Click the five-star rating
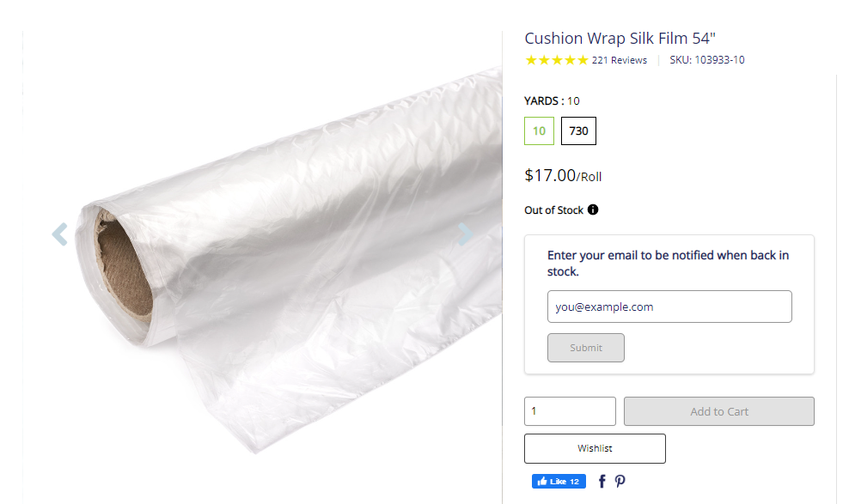 point(557,60)
